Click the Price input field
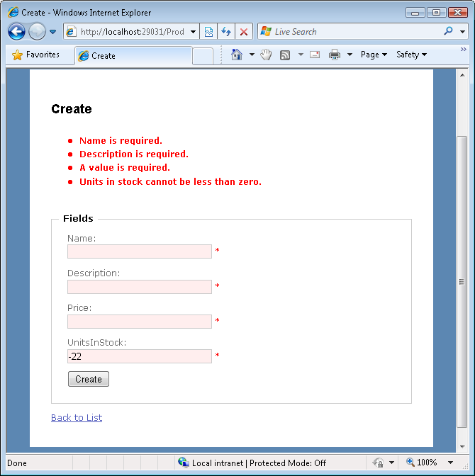 (x=140, y=322)
